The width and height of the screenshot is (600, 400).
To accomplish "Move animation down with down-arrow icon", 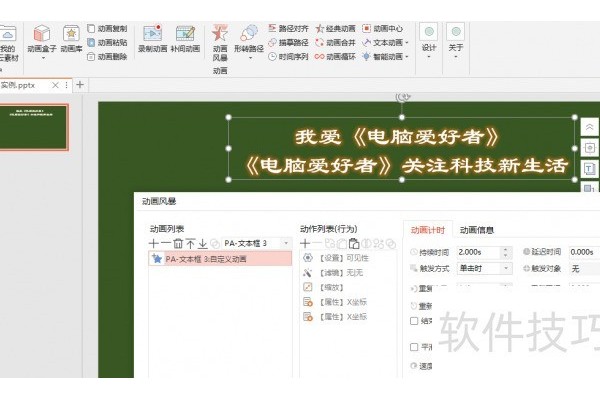I will [202, 243].
